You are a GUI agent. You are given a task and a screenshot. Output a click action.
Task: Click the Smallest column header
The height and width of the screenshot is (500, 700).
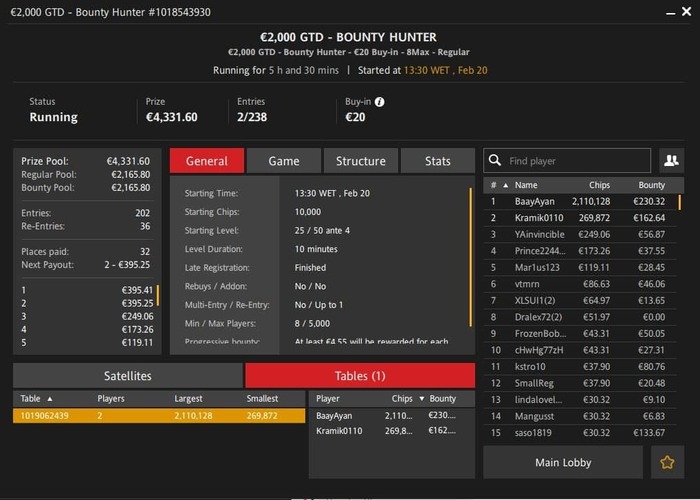click(262, 399)
